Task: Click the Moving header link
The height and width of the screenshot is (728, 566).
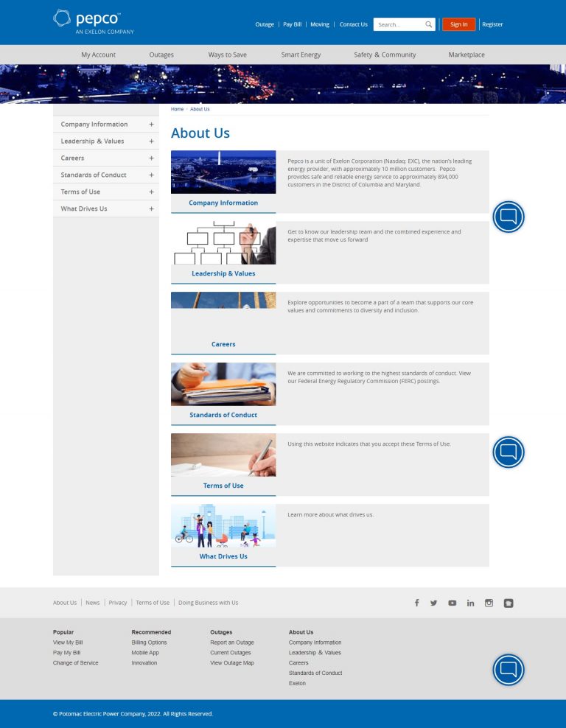Action: coord(319,24)
